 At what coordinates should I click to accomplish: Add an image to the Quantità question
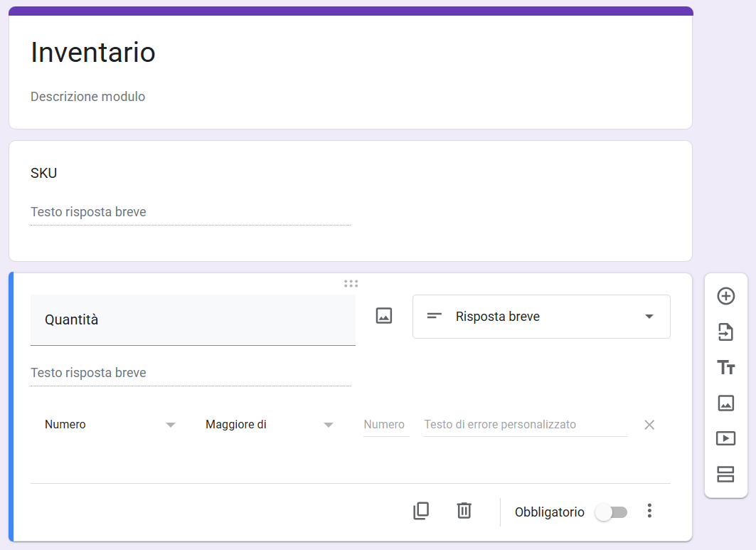pos(383,315)
